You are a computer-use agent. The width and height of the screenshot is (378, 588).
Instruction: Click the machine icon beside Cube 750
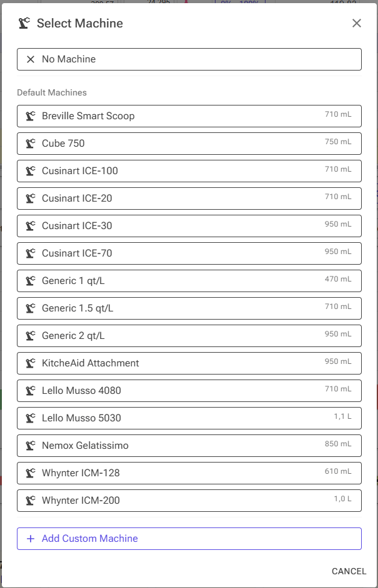[x=31, y=143]
